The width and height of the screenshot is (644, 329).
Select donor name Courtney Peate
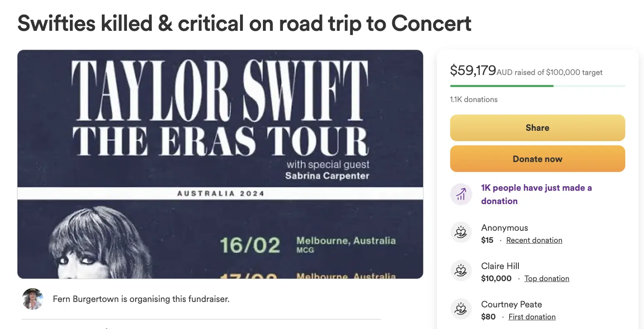pyautogui.click(x=511, y=304)
